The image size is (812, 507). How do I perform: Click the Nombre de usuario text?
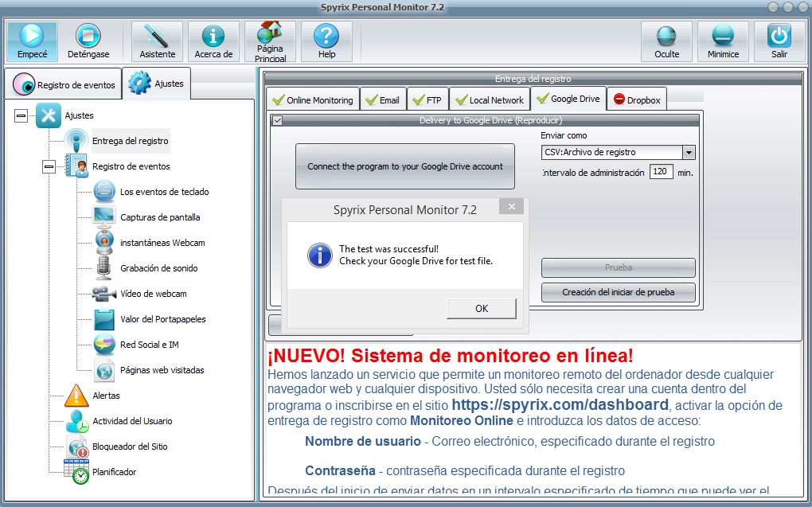pyautogui.click(x=362, y=441)
